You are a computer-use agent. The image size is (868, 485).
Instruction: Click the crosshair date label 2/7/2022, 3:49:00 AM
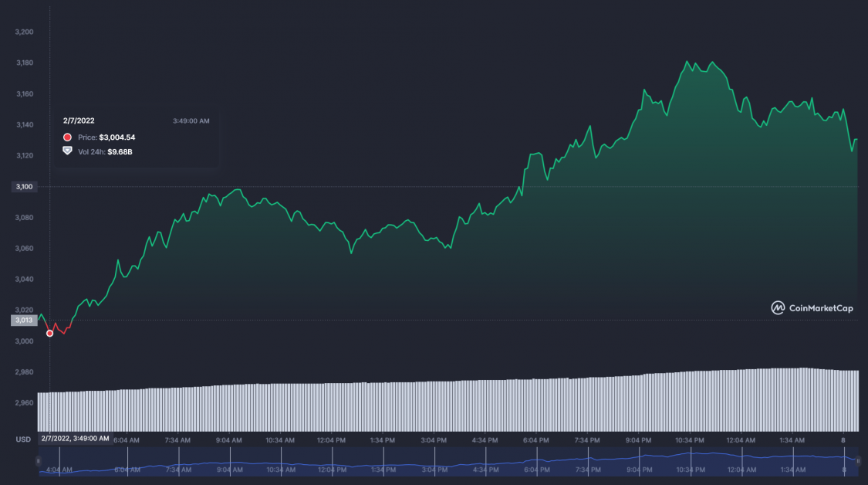tap(75, 439)
